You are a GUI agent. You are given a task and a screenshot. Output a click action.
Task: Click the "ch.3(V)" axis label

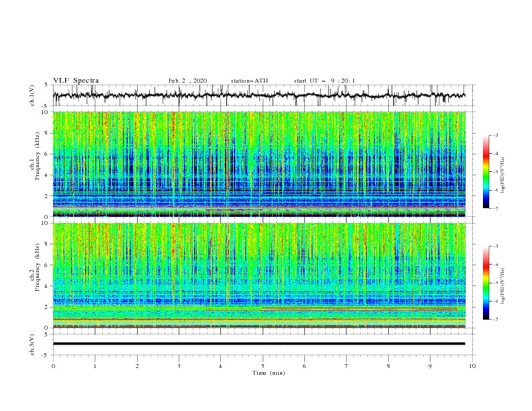tap(32, 345)
